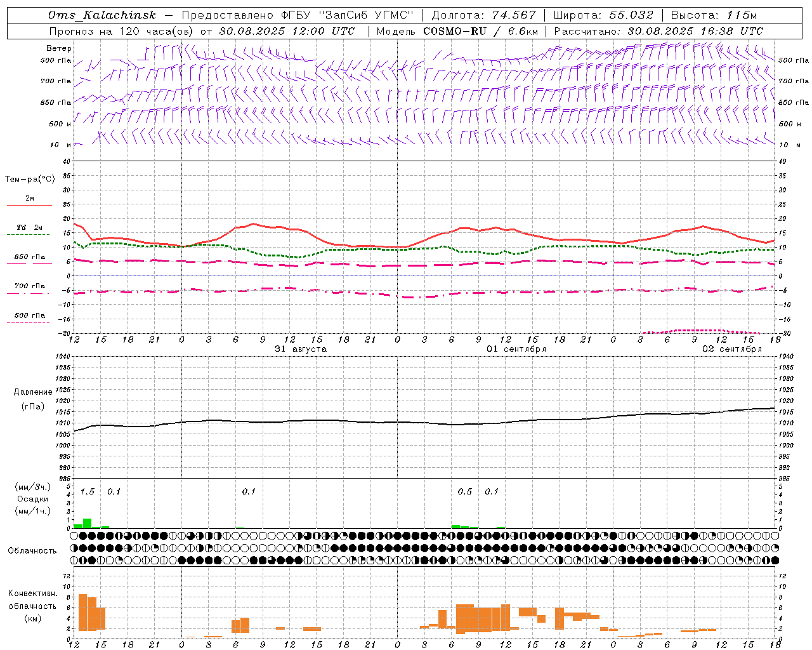Viewport: 812px width, 650px height.
Task: Click the "(мм/3ч.)" precipitation unit label
Action: pyautogui.click(x=32, y=487)
